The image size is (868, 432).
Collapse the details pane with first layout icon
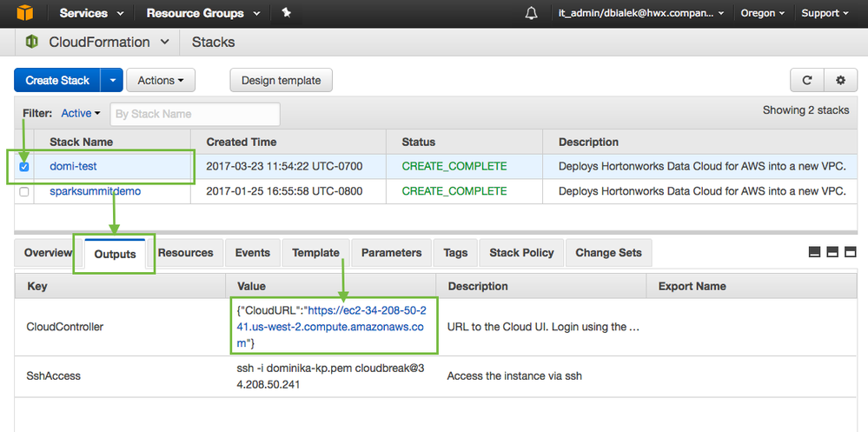click(x=814, y=252)
